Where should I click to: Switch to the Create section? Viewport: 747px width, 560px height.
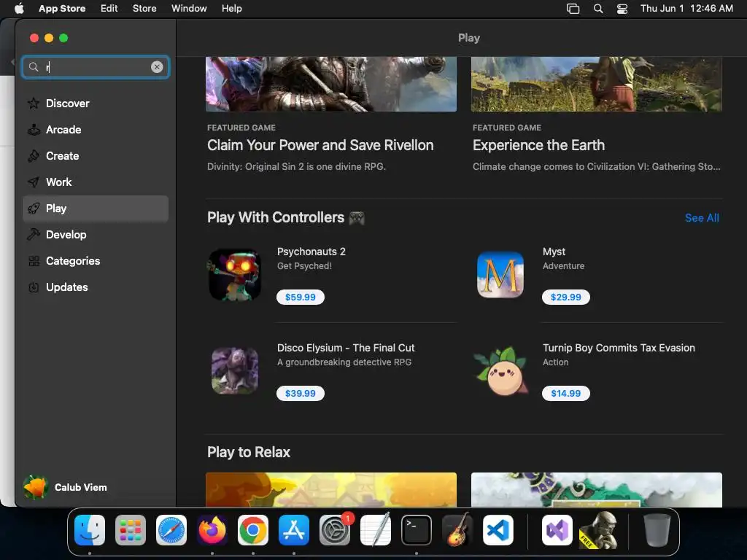coord(96,156)
